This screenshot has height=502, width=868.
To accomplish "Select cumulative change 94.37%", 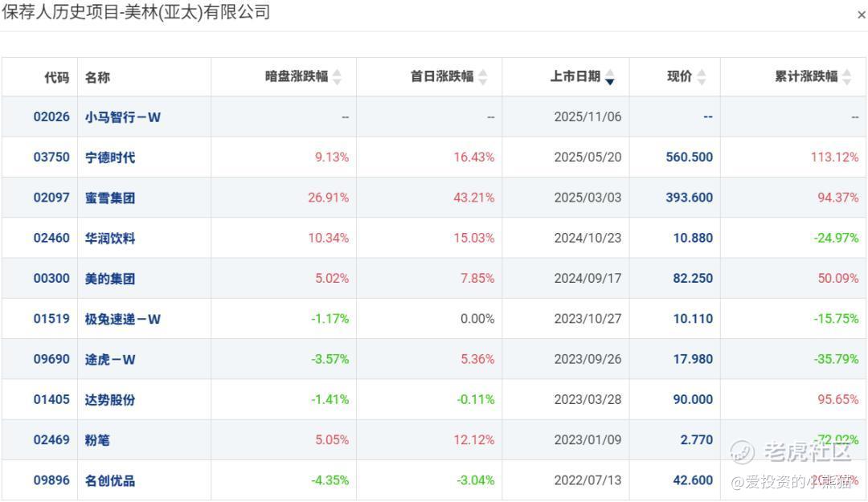I will coord(838,198).
